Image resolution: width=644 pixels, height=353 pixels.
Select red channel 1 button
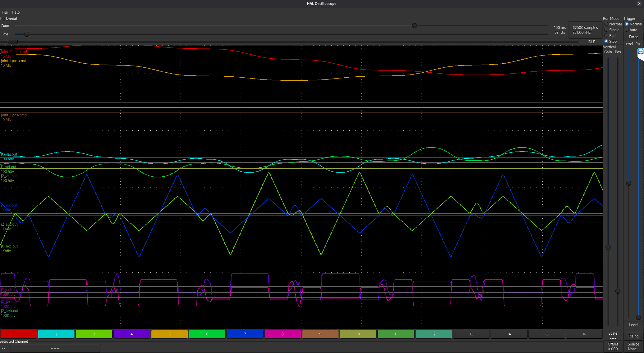click(18, 334)
